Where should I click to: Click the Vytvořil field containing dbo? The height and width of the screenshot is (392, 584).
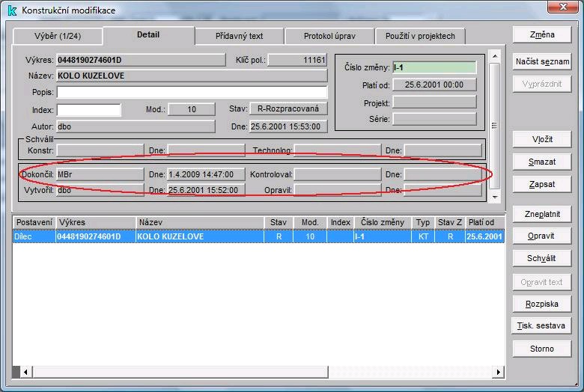tap(100, 190)
